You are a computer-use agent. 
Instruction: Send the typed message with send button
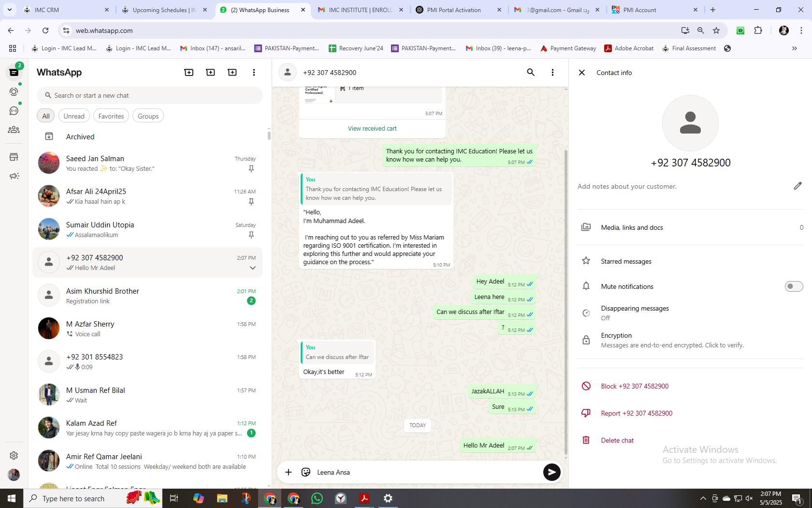point(551,472)
